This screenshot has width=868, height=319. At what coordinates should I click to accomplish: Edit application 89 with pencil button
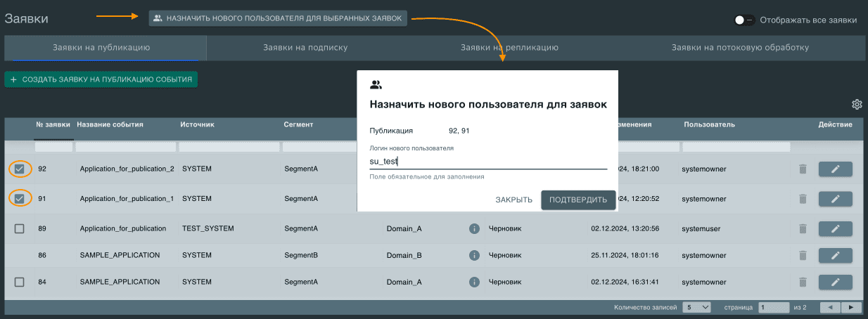coord(836,228)
